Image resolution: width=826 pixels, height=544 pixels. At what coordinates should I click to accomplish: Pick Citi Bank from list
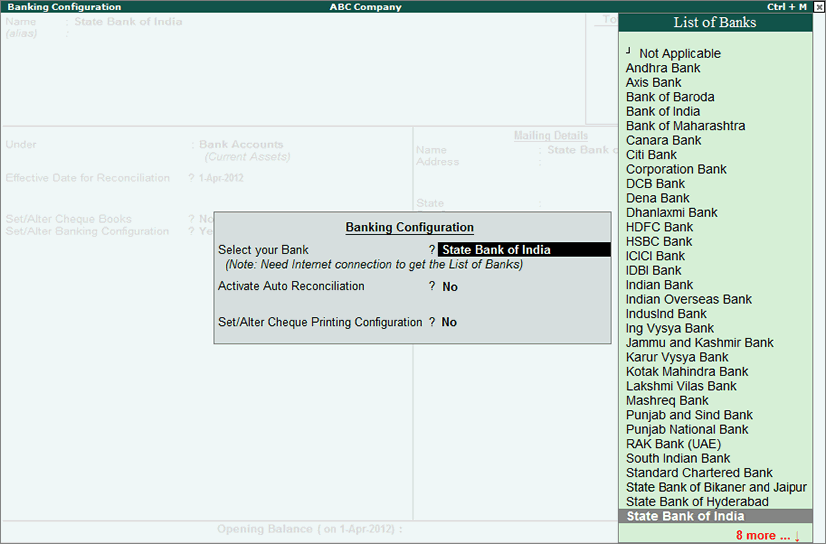[651, 155]
